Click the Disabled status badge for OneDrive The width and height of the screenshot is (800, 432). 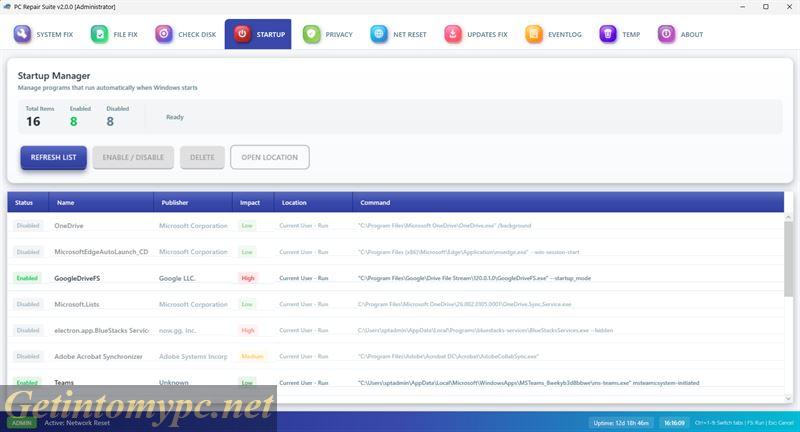tap(27, 226)
